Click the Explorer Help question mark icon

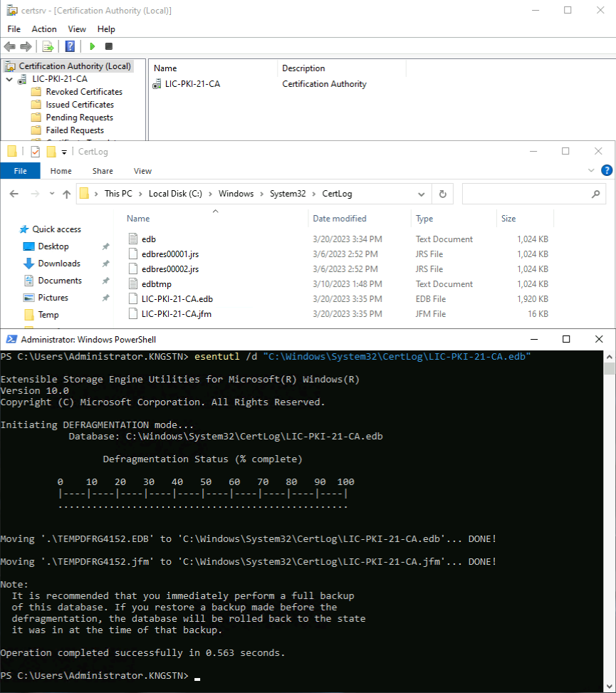coord(607,170)
